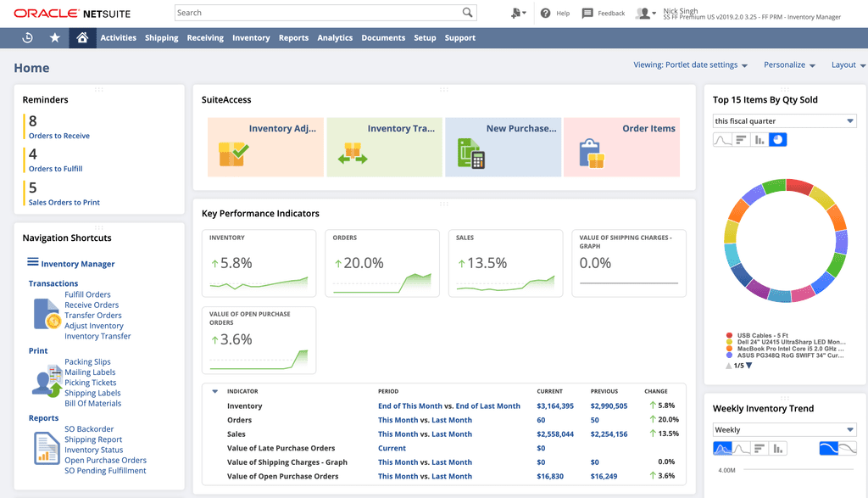
Task: Click the Transactions document coin icon
Action: [47, 314]
